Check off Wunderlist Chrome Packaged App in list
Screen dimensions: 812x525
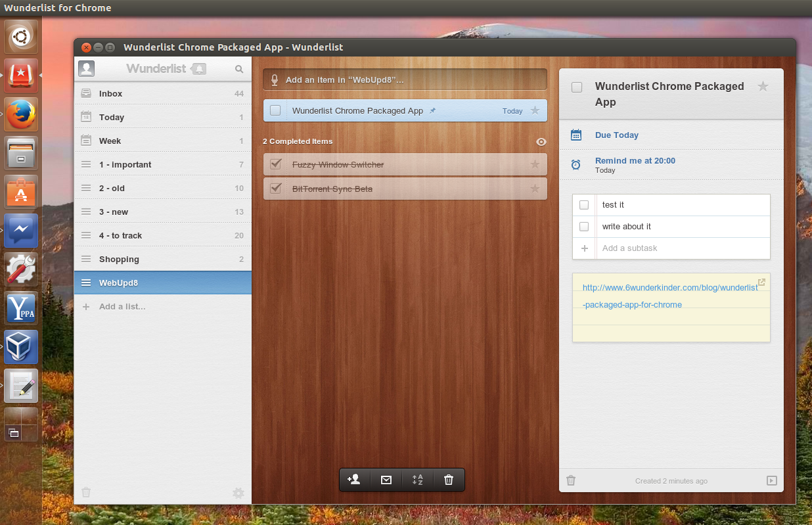tap(275, 110)
